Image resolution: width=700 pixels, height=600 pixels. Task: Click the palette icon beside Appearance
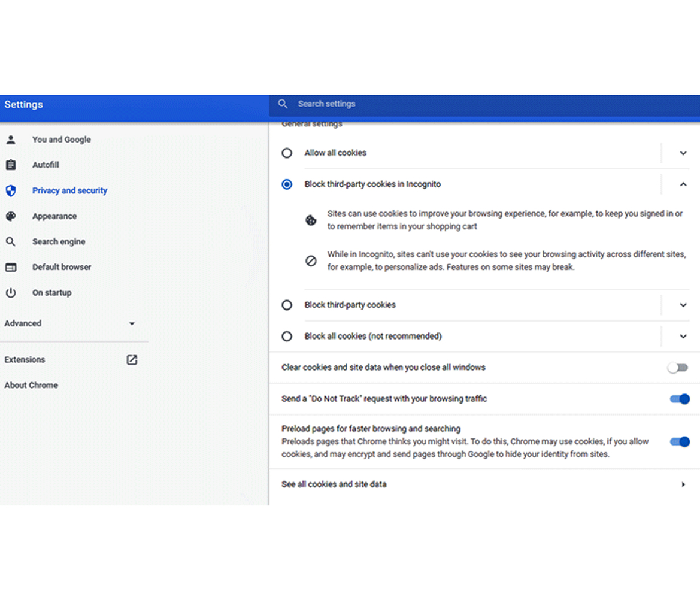point(11,216)
